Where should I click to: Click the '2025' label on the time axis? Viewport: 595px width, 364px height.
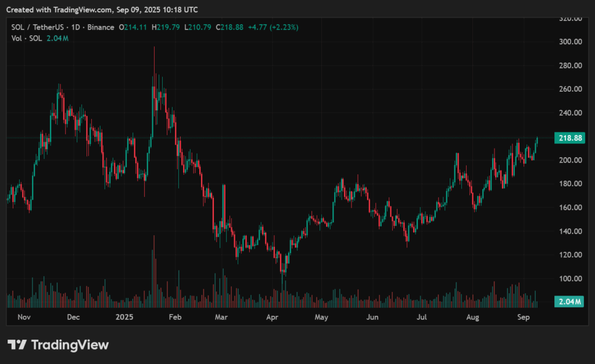pos(125,318)
